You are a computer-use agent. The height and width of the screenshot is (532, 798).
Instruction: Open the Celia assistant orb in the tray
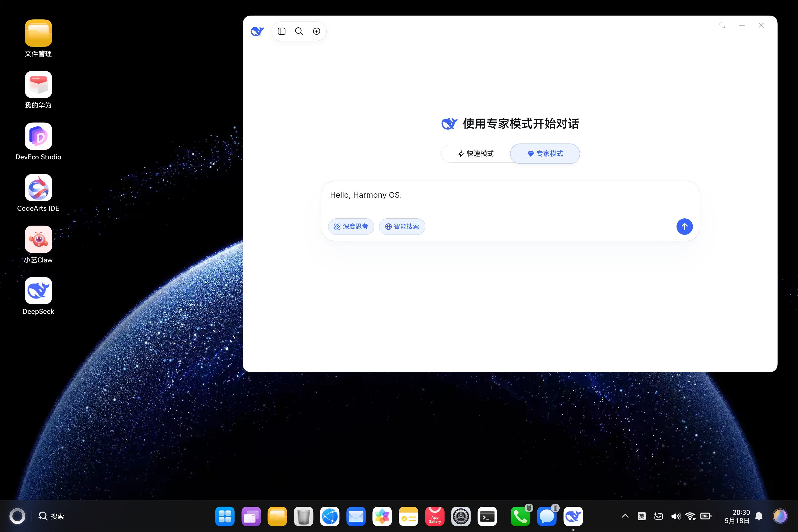pos(780,516)
